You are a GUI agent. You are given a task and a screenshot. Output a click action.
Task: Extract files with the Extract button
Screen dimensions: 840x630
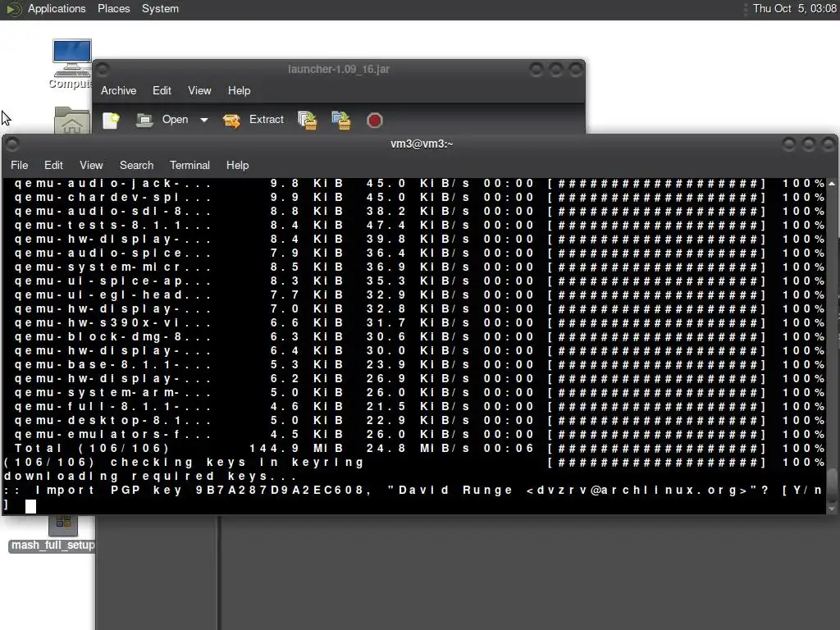point(253,120)
